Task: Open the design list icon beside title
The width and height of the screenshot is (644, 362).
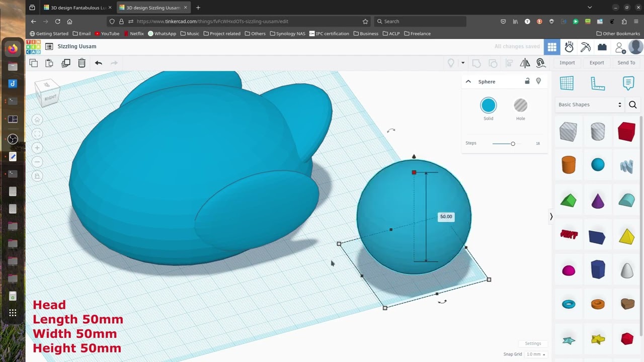Action: coord(49,46)
